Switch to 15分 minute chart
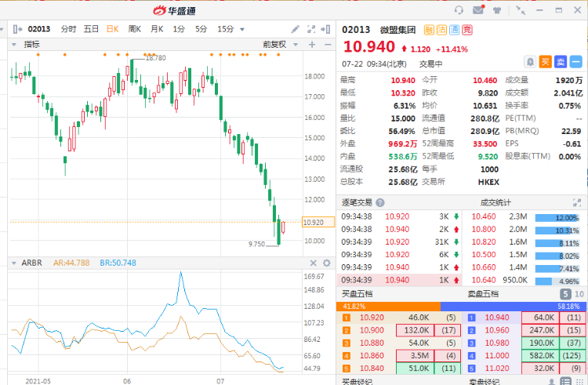Image resolution: width=588 pixels, height=385 pixels. pyautogui.click(x=226, y=29)
